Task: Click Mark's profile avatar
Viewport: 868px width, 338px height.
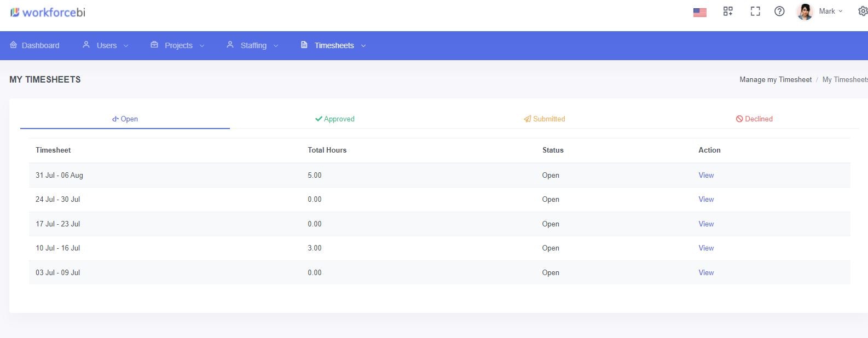Action: pos(805,11)
